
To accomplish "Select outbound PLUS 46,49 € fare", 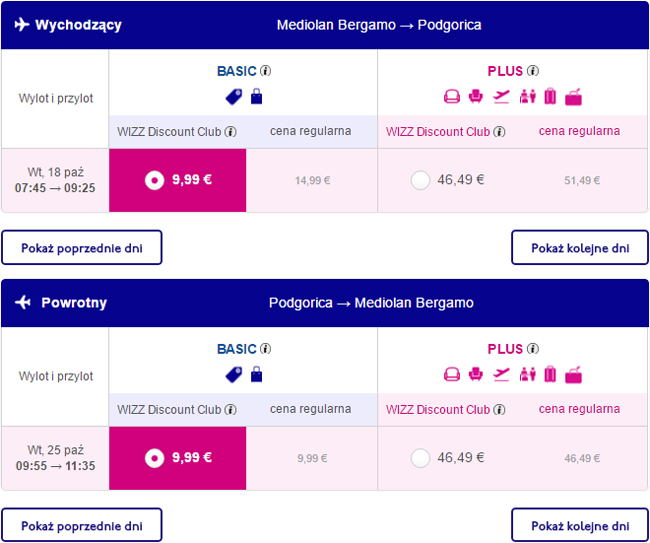I will [420, 180].
